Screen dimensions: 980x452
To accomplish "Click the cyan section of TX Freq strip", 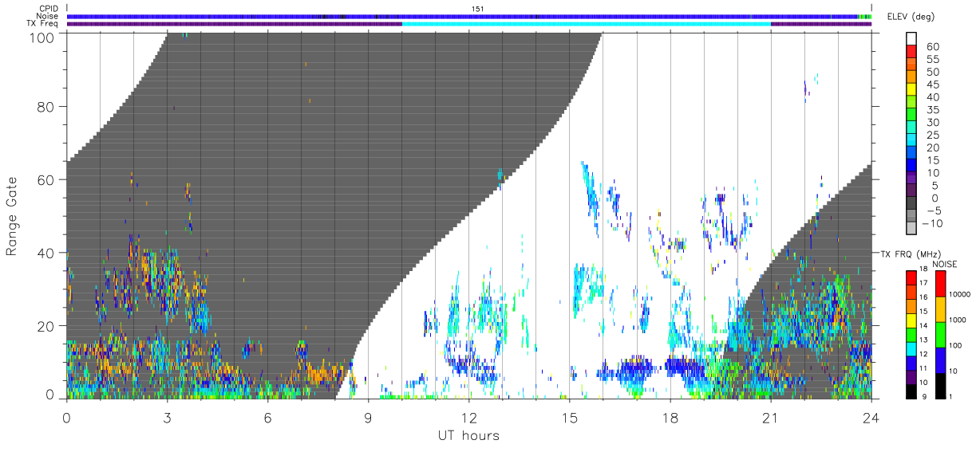I will (586, 24).
